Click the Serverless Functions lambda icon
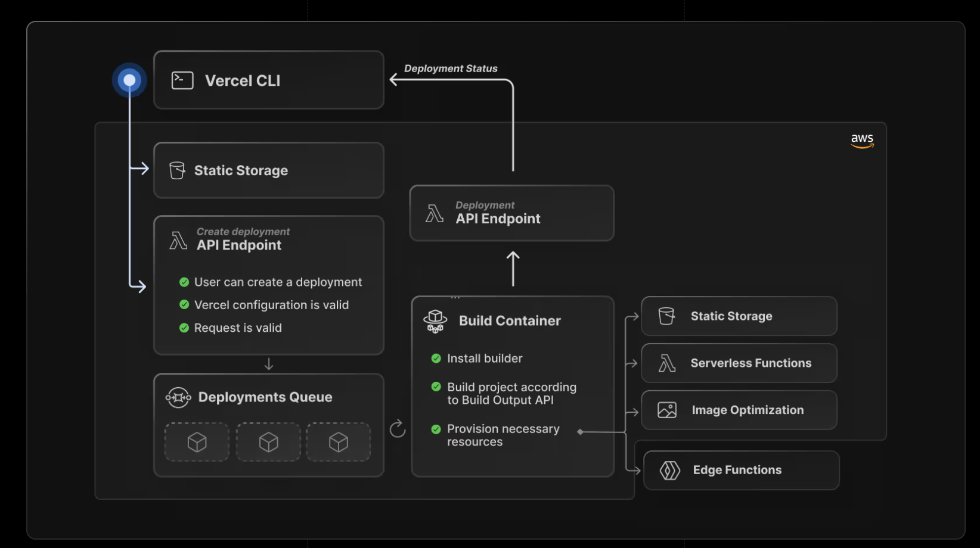Screen dimensions: 980x548 click(667, 363)
